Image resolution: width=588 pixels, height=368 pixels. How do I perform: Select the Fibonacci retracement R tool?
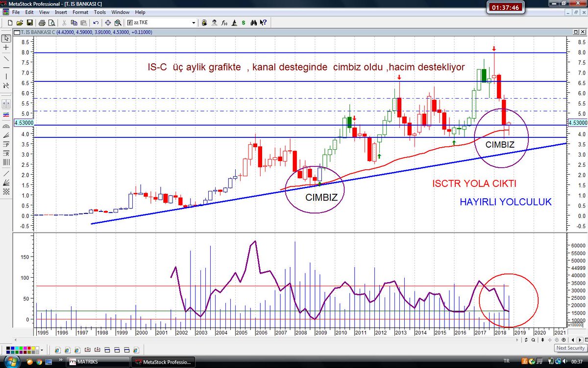click(6, 153)
